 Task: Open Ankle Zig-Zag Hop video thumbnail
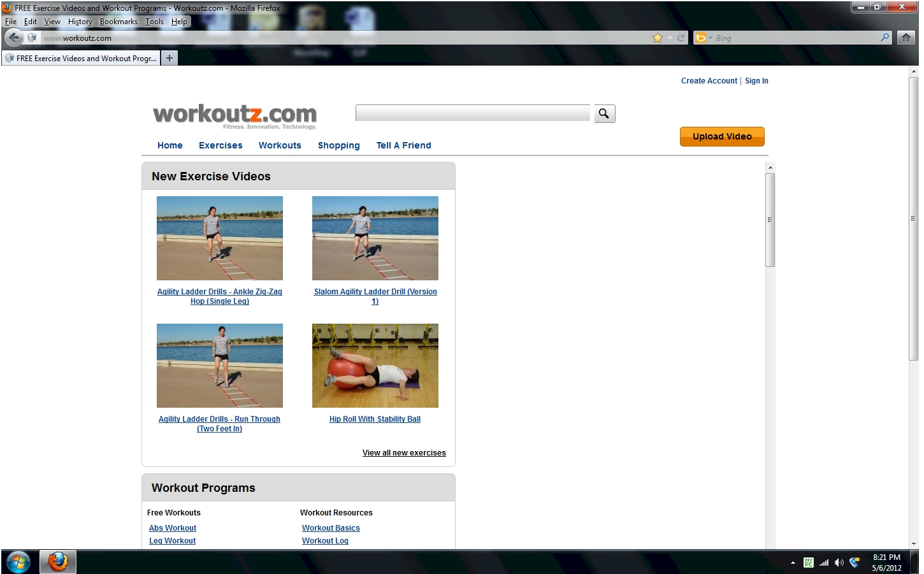click(x=220, y=238)
